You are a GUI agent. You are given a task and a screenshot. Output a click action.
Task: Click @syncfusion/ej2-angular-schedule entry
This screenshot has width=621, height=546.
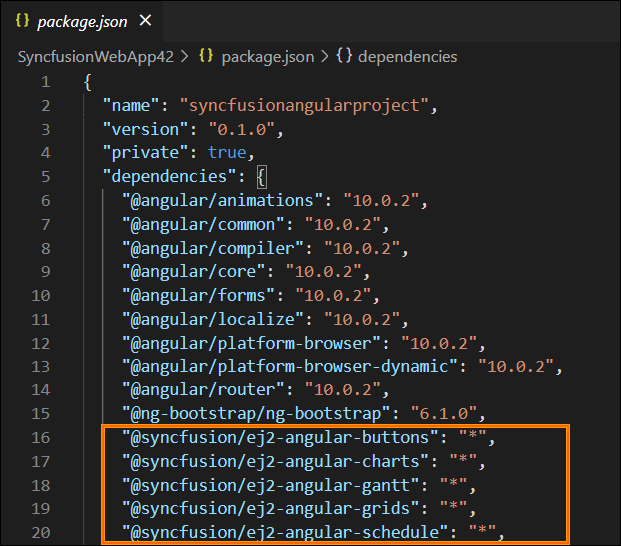coord(287,532)
